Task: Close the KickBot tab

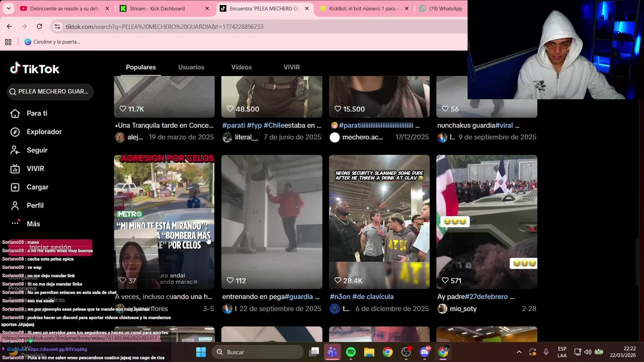Action: (407, 9)
